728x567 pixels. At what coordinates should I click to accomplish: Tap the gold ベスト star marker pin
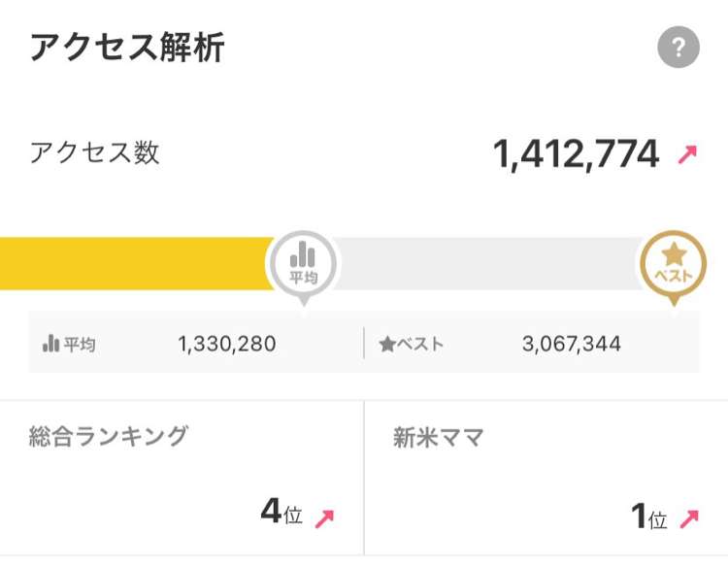tap(674, 267)
